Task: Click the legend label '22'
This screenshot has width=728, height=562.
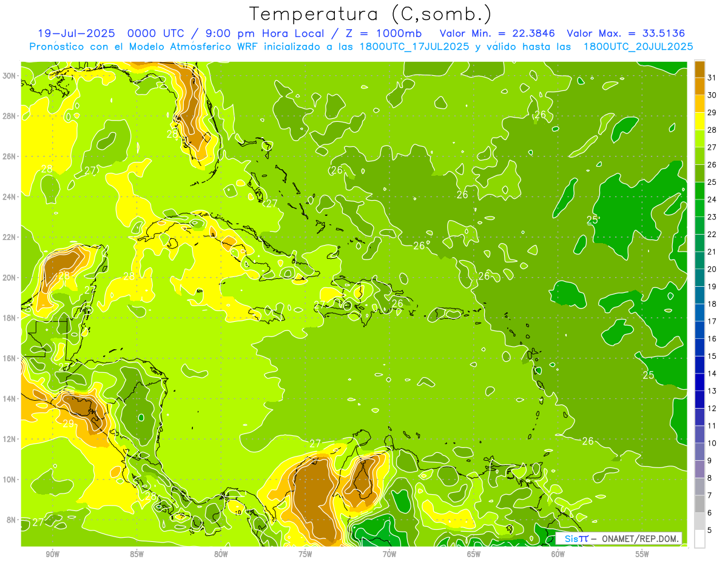Action: click(x=712, y=235)
